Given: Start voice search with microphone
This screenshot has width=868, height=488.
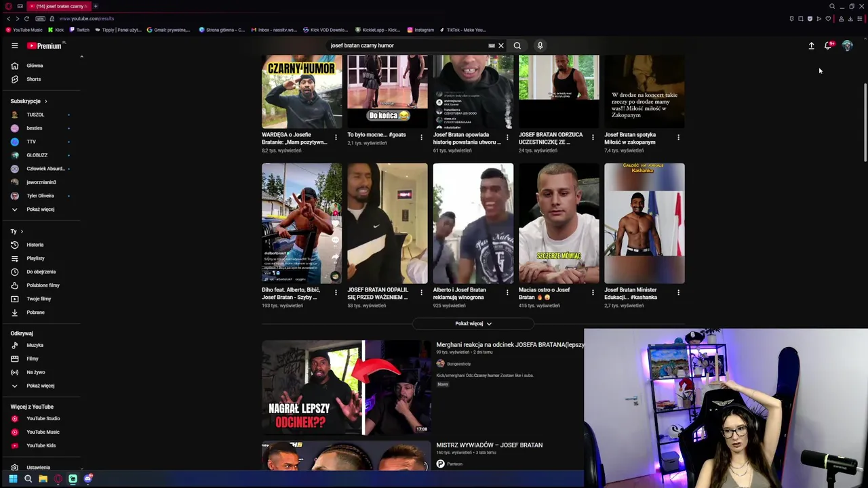Looking at the screenshot, I should (x=540, y=45).
